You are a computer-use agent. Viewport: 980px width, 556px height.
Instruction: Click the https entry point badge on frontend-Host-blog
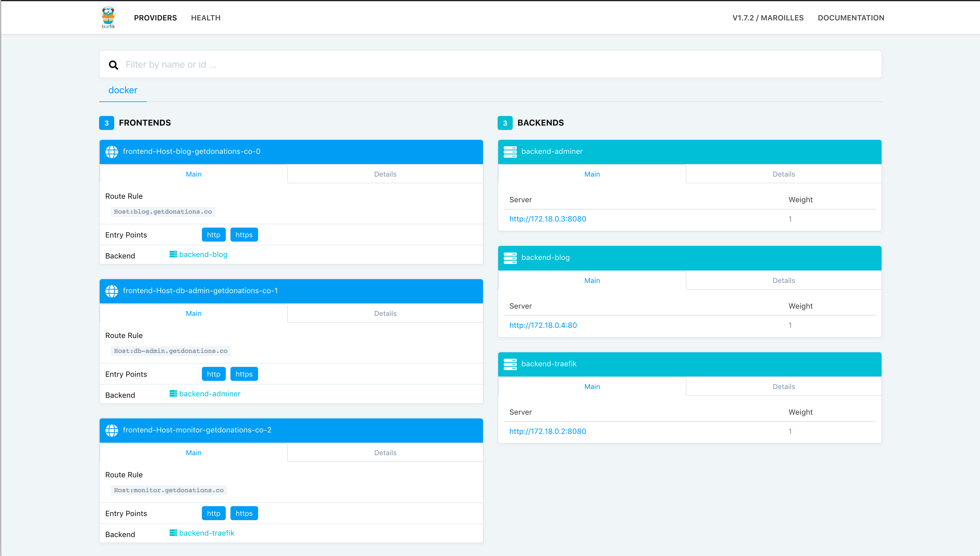pos(244,235)
